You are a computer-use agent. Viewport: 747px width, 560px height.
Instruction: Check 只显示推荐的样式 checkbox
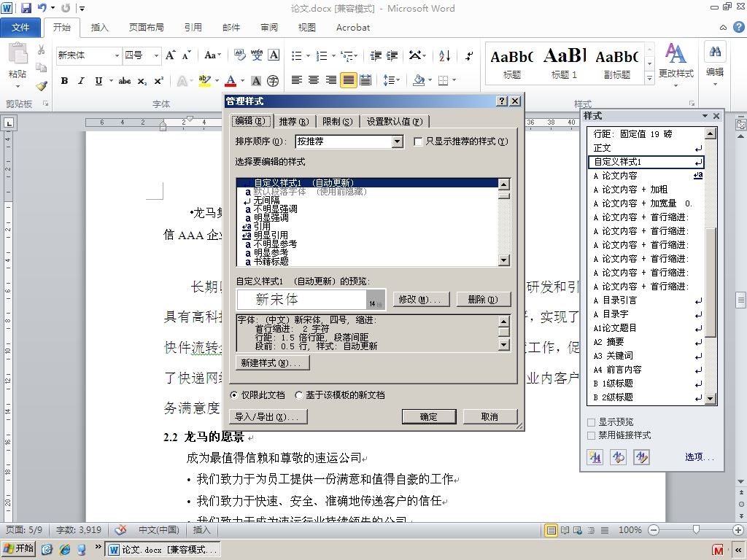[418, 141]
